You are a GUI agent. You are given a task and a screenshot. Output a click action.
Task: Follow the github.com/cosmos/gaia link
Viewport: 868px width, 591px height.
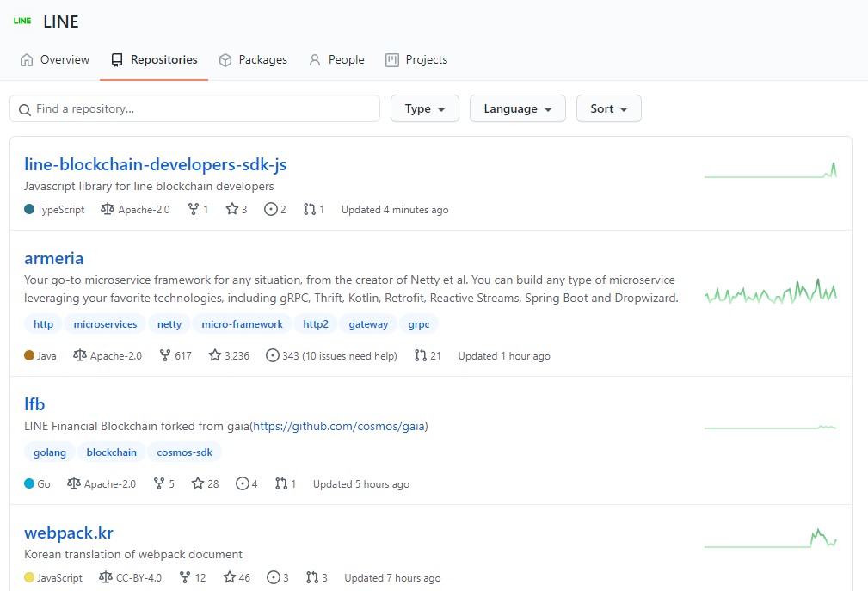click(339, 426)
